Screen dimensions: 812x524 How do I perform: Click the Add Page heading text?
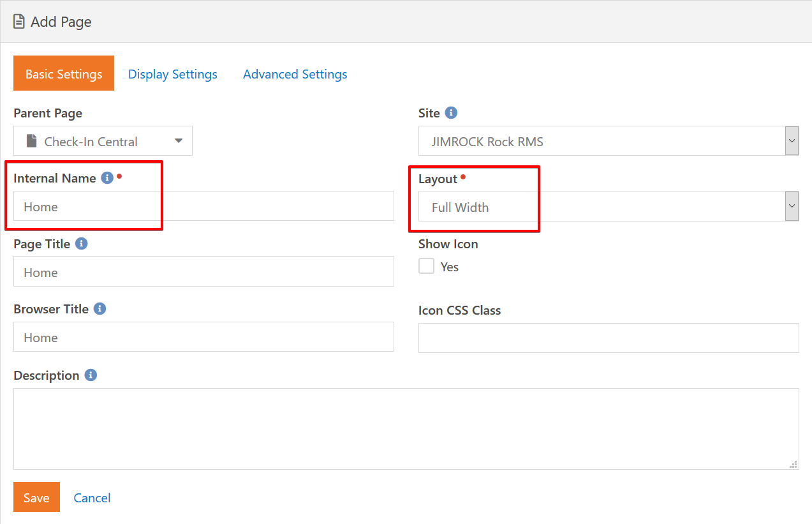(x=61, y=22)
